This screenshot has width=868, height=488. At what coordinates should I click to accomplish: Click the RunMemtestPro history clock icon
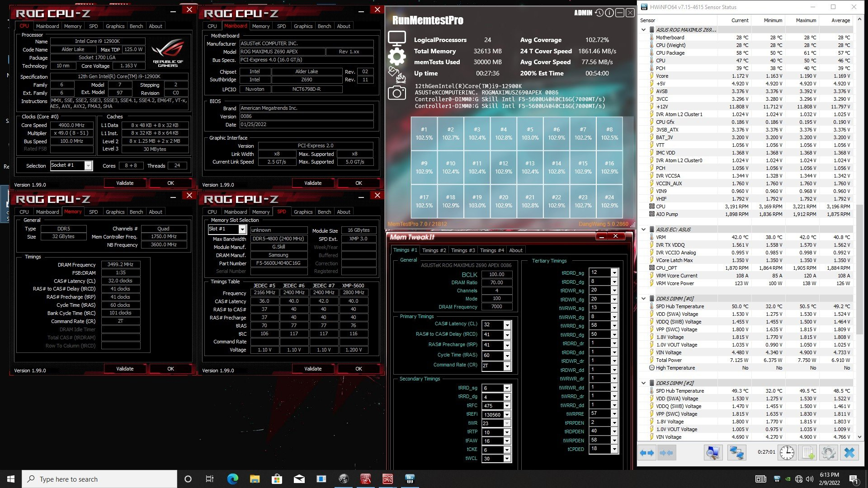(599, 13)
